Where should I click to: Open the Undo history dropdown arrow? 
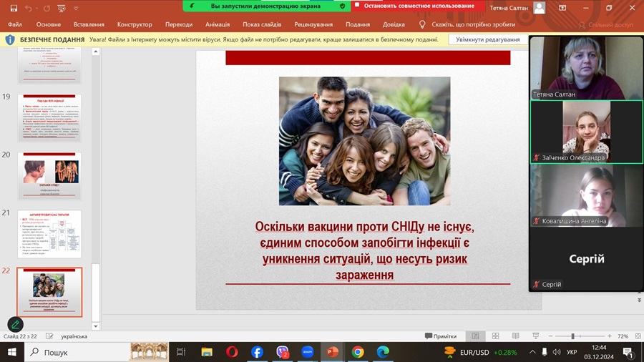36,8
